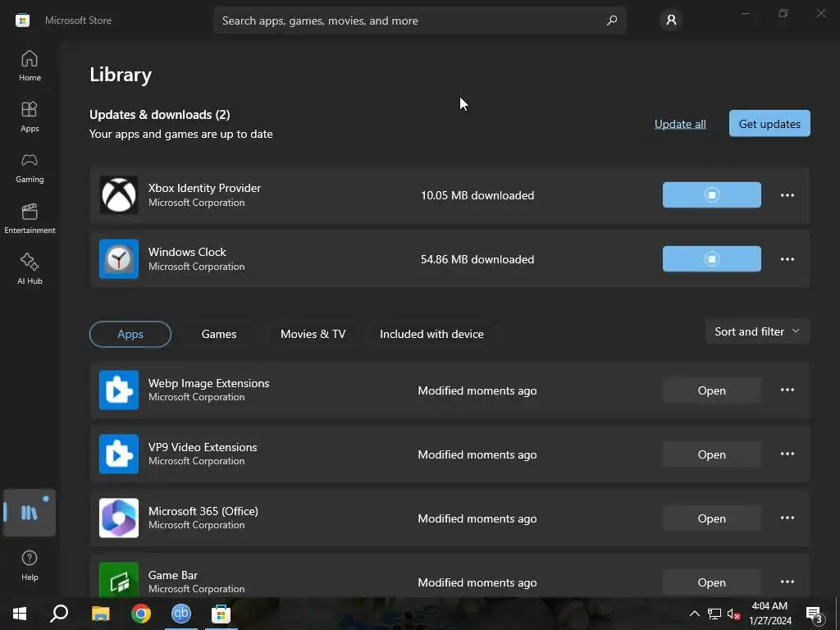
Task: Open the user account profile icon
Action: 671,21
